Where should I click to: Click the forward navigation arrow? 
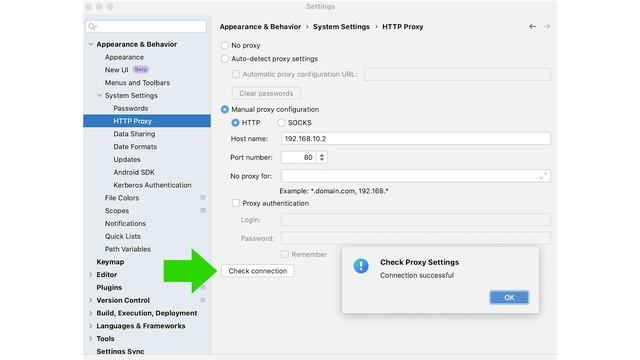click(547, 27)
